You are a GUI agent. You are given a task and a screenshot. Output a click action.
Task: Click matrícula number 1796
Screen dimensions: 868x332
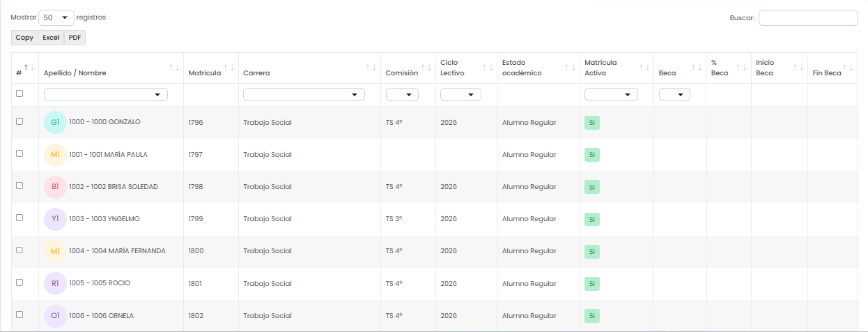[x=196, y=123]
